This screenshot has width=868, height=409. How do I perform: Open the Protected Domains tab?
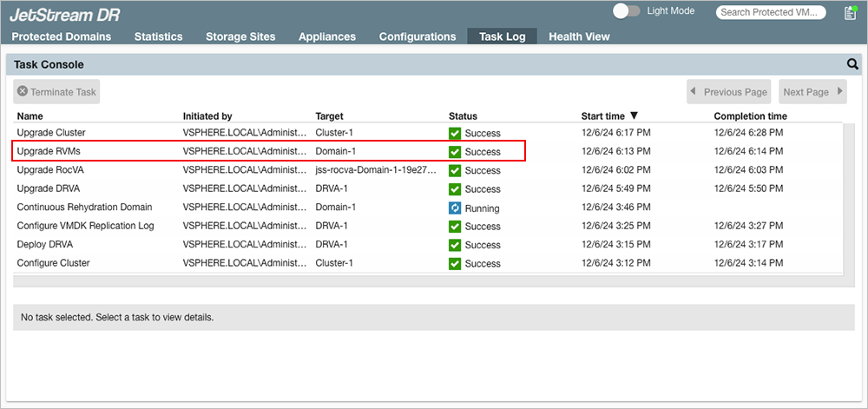61,36
